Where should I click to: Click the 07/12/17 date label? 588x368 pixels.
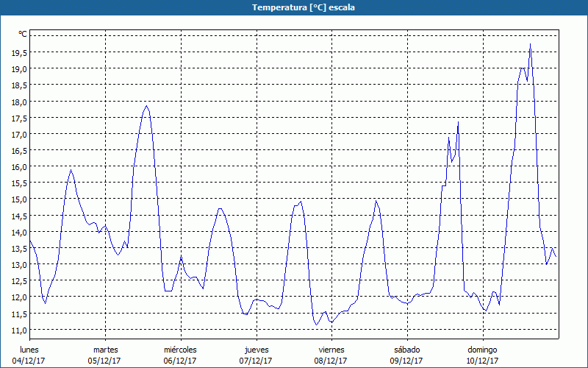coord(256,361)
